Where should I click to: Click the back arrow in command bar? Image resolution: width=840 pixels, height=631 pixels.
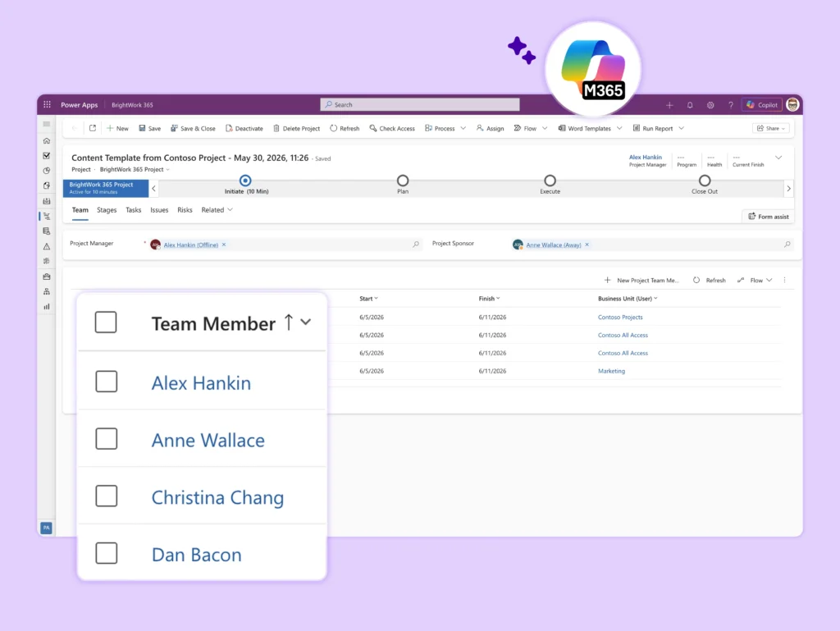[75, 128]
